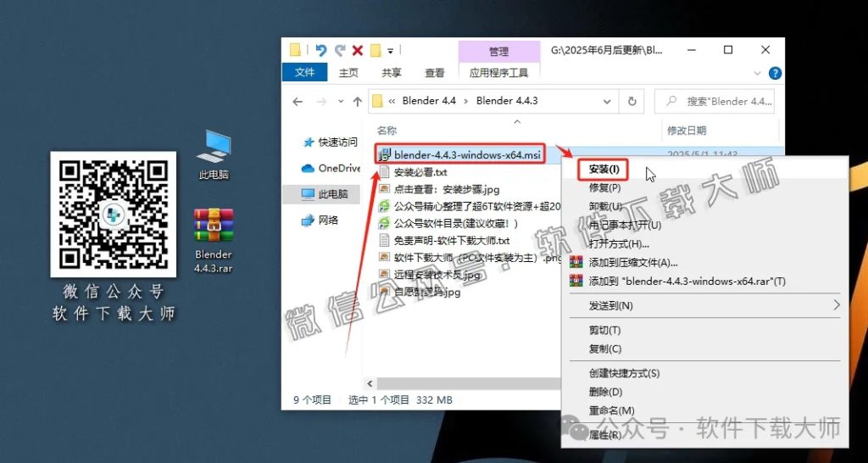Switch to the 主页 ribbon tab
Viewport: 868px width, 463px height.
pyautogui.click(x=348, y=73)
